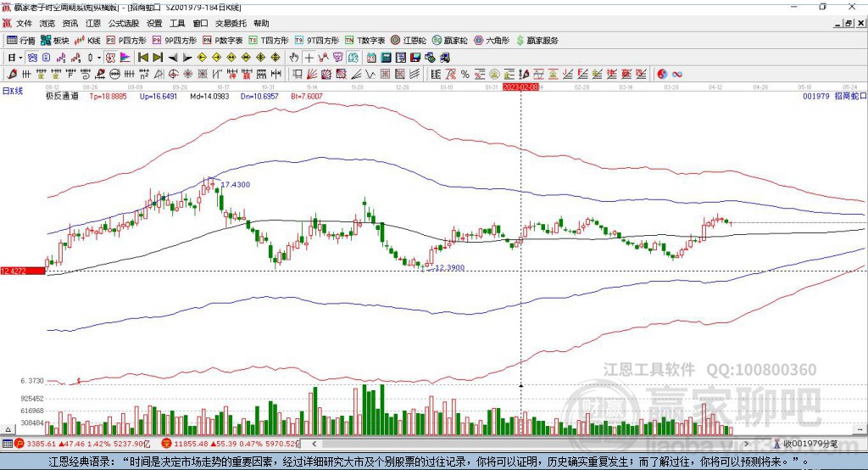Click the horizontal scrollbar right arrow
868x470 pixels.
[746, 444]
